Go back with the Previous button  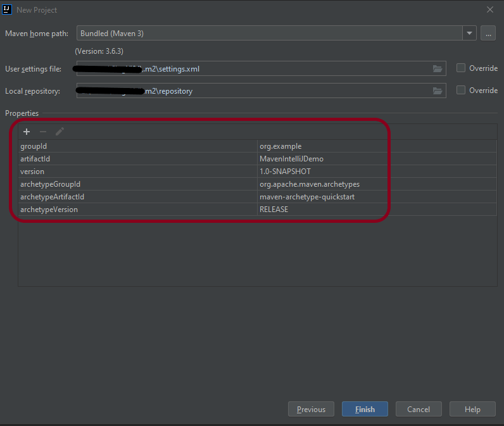click(311, 409)
